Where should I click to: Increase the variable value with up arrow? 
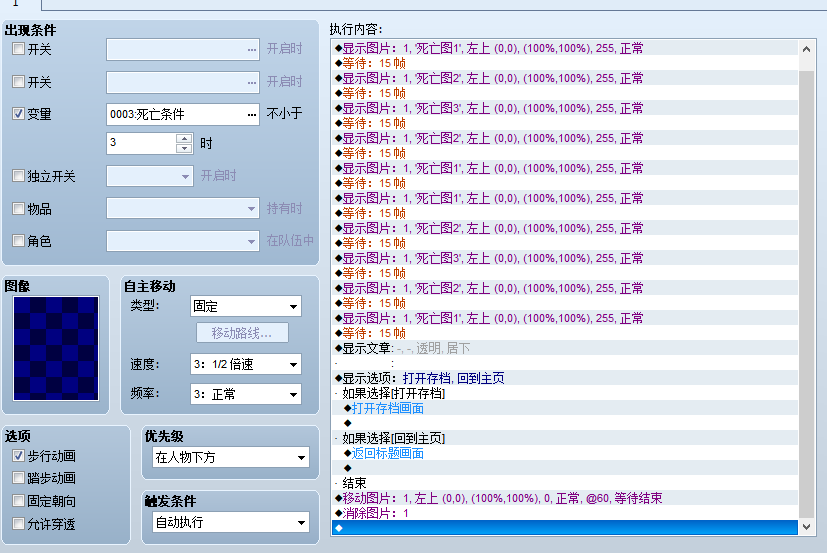pyautogui.click(x=184, y=138)
